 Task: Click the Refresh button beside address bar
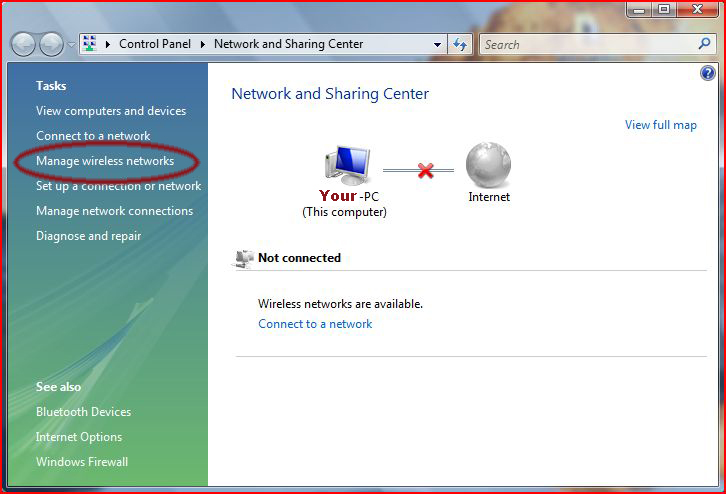460,44
